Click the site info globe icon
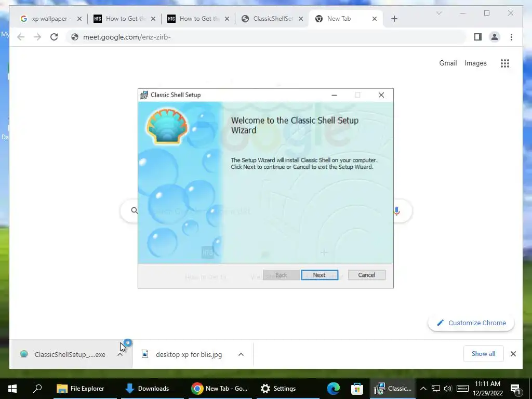This screenshot has height=399, width=532. [75, 37]
